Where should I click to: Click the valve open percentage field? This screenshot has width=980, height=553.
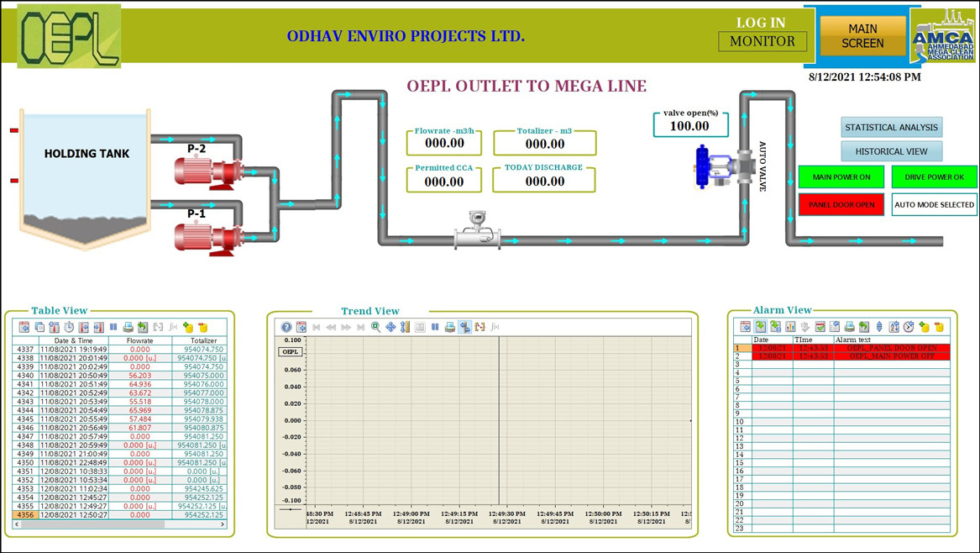(x=689, y=126)
